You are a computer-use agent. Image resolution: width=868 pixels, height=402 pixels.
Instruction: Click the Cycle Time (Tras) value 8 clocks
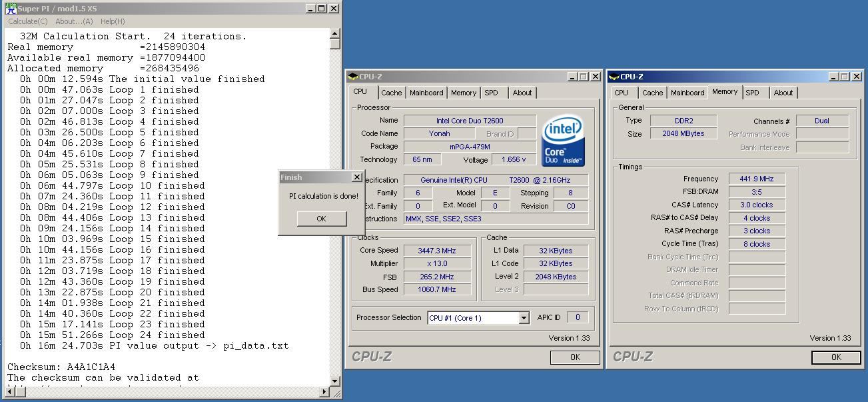point(757,244)
